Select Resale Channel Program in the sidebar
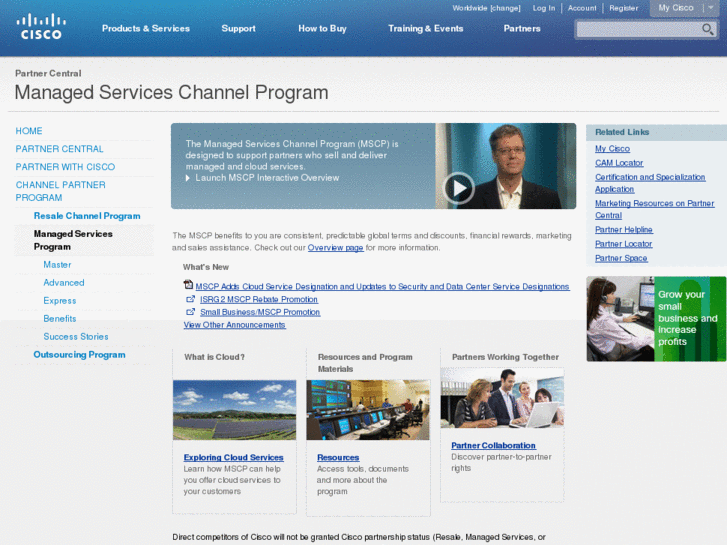The image size is (727, 545). pyautogui.click(x=87, y=216)
